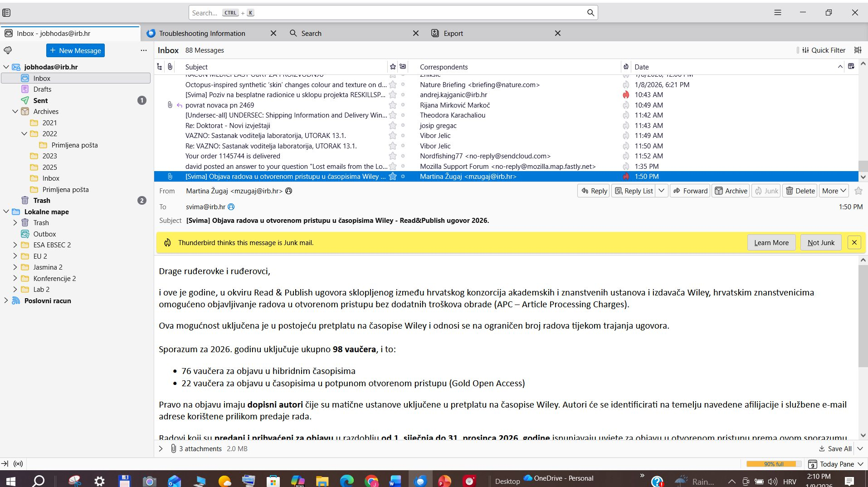Screen dimensions: 868x487
Task: Collapse the Archives folder tree
Action: click(x=15, y=112)
